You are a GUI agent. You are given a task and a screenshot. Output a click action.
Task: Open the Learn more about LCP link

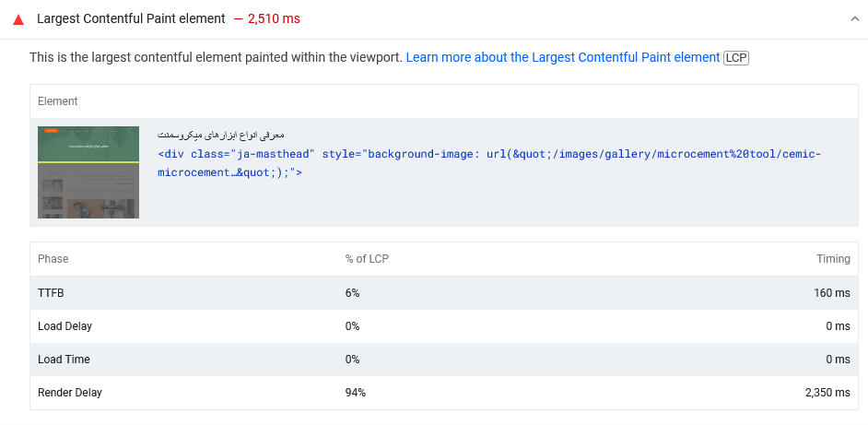[562, 57]
